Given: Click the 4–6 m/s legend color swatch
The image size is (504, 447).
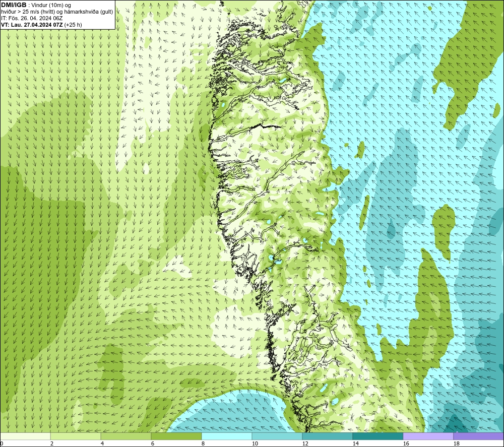Looking at the screenshot, I should tap(126, 436).
